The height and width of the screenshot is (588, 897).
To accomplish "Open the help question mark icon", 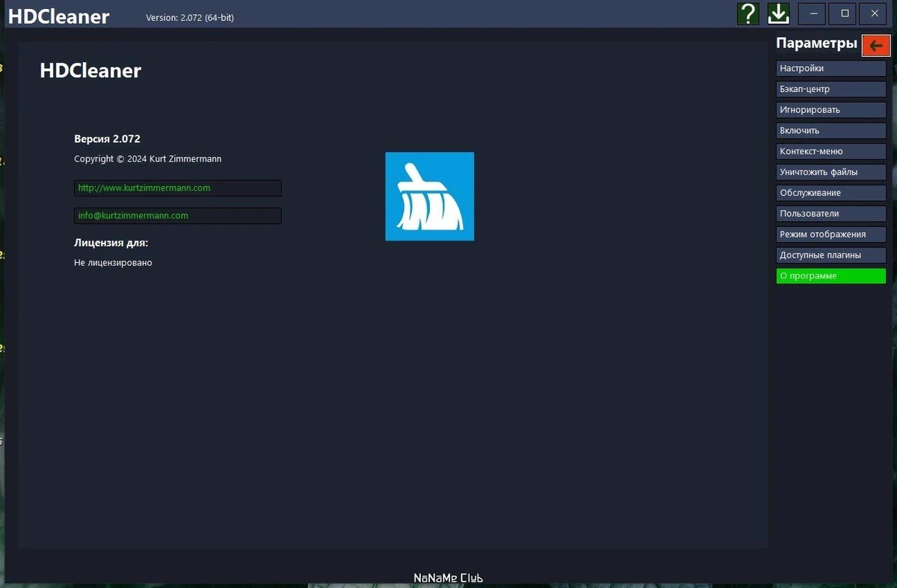I will (748, 13).
